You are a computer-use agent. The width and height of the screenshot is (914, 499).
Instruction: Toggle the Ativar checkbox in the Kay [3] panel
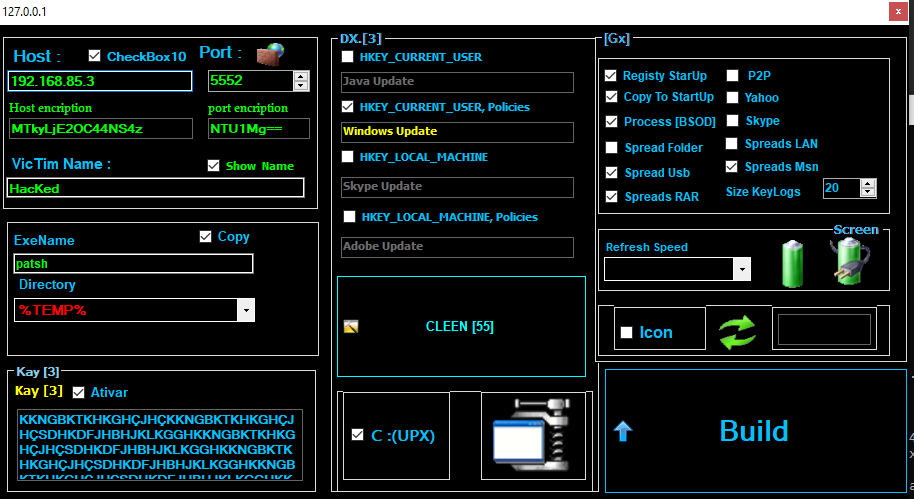pyautogui.click(x=80, y=392)
